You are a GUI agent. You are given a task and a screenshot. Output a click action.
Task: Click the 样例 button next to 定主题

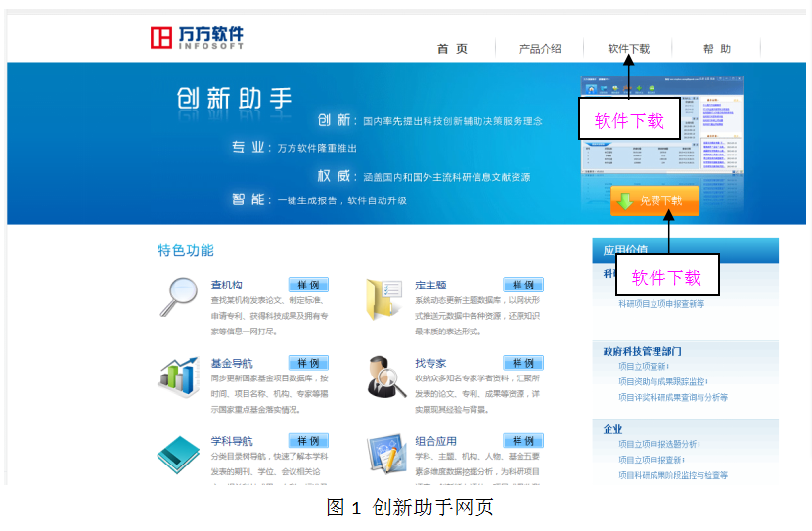pos(523,285)
